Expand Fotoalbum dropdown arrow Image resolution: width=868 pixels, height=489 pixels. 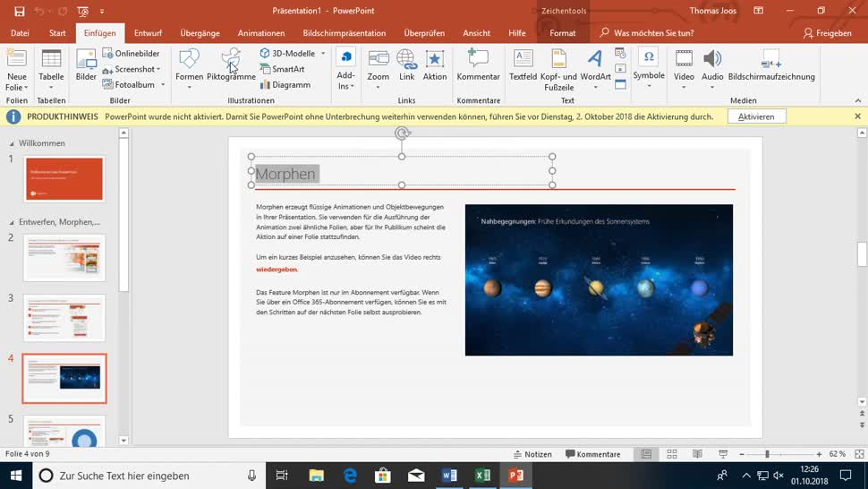click(x=163, y=85)
